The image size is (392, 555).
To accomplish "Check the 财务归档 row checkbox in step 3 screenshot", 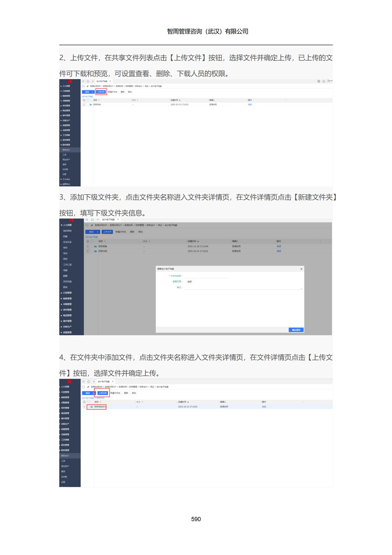I will pos(92,251).
